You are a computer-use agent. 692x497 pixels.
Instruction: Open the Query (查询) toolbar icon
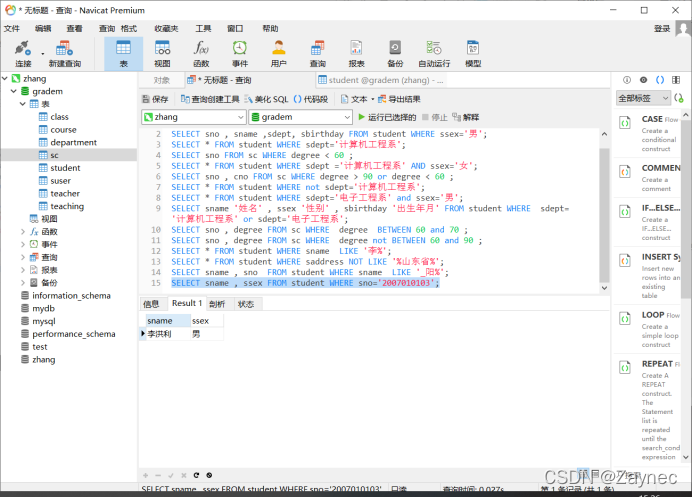[317, 53]
